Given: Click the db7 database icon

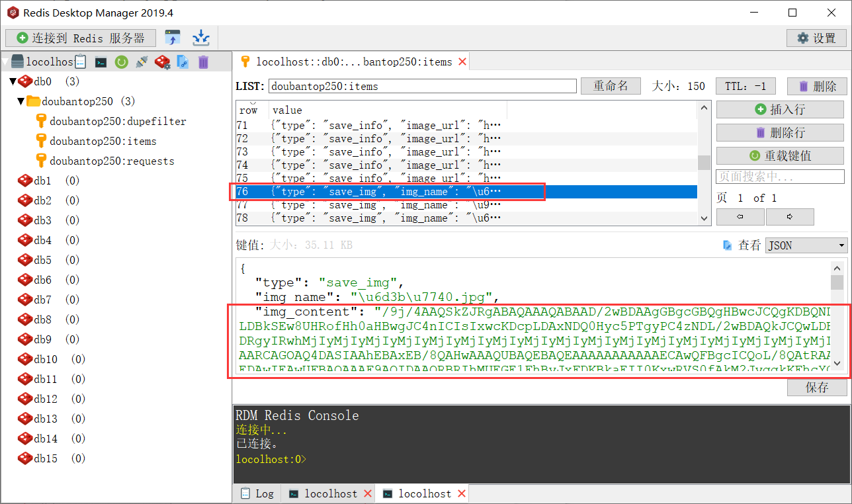Looking at the screenshot, I should [x=25, y=300].
